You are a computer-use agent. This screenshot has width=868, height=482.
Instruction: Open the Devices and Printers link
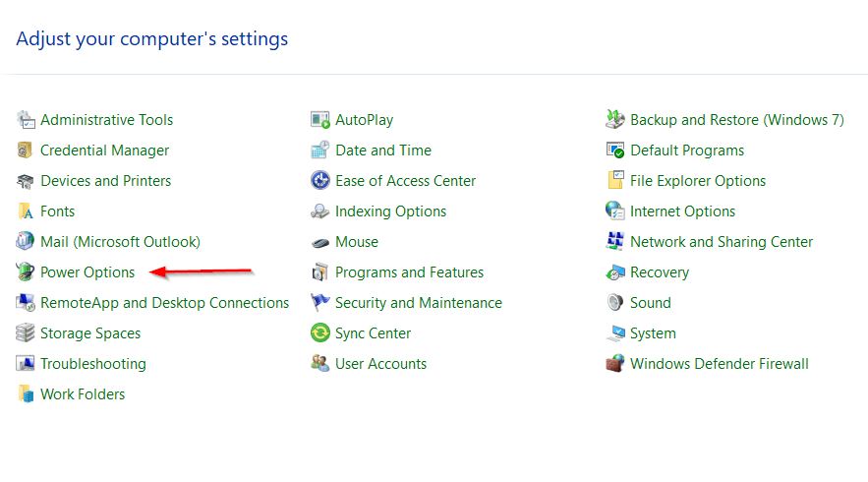pos(106,181)
